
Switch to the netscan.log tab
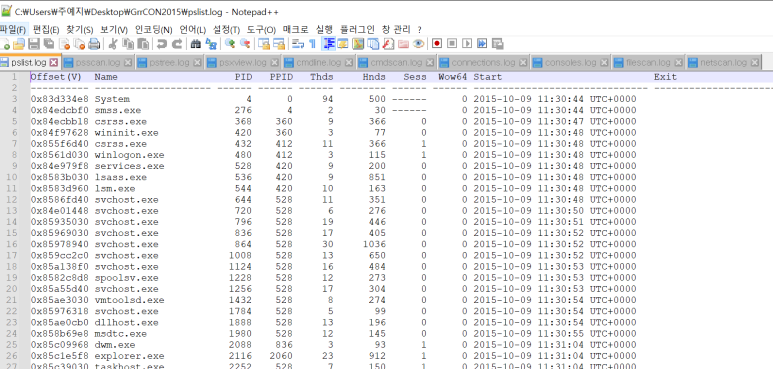pyautogui.click(x=723, y=63)
